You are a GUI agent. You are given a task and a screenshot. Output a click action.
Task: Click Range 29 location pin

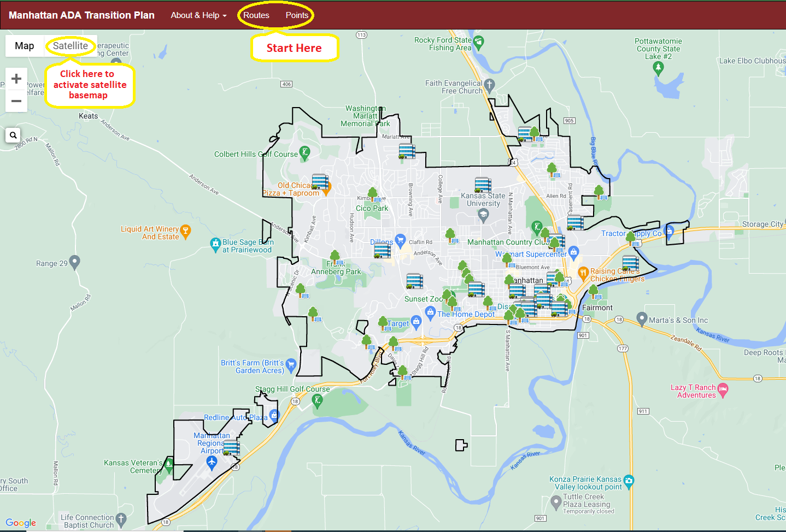[x=75, y=262]
